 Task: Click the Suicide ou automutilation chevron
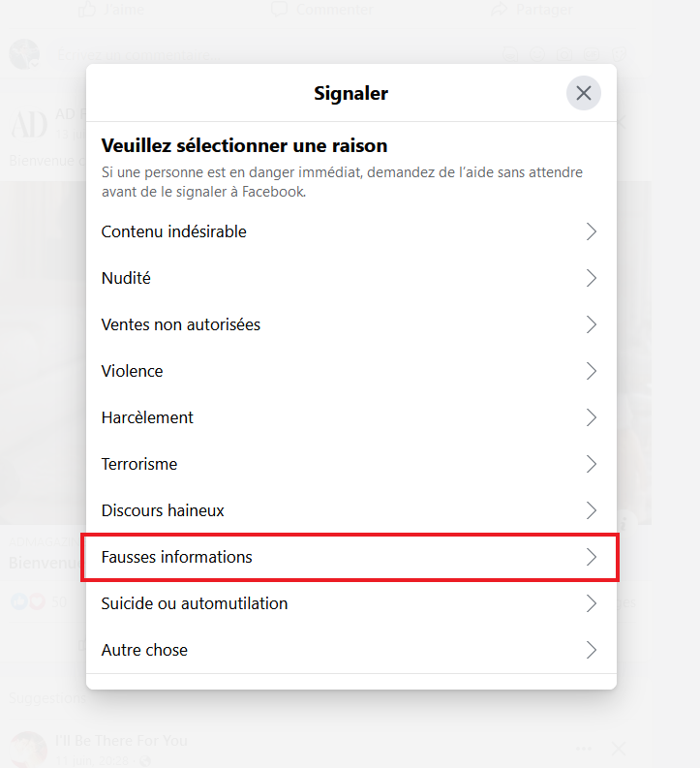[x=591, y=603]
